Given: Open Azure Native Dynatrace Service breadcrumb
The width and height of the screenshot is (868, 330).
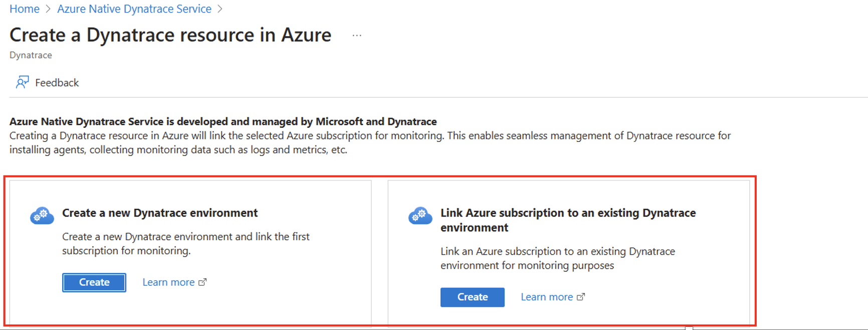Looking at the screenshot, I should (x=134, y=9).
